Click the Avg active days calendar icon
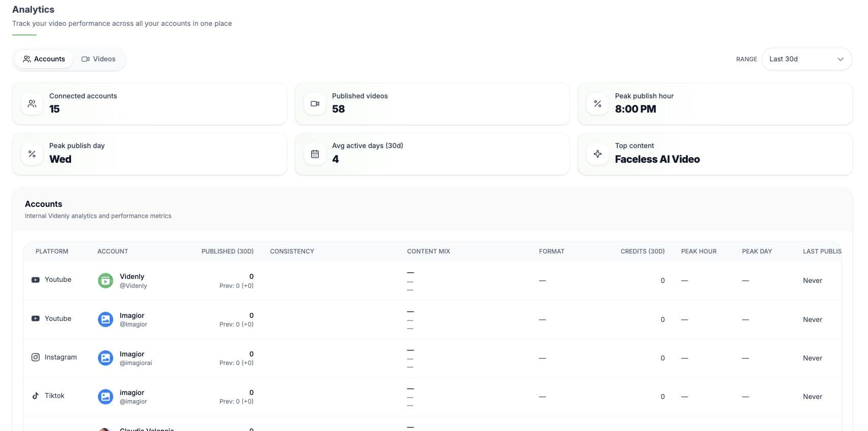Viewport: 868px width, 431px height. click(315, 154)
